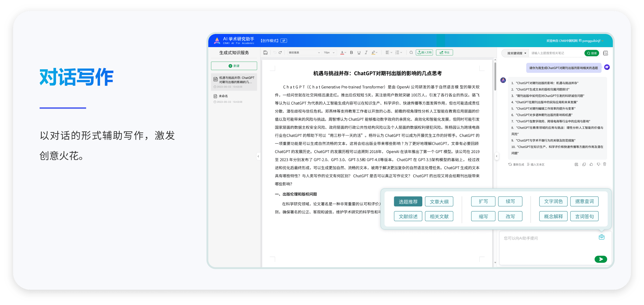Click the 缩写 condense button

point(483,216)
